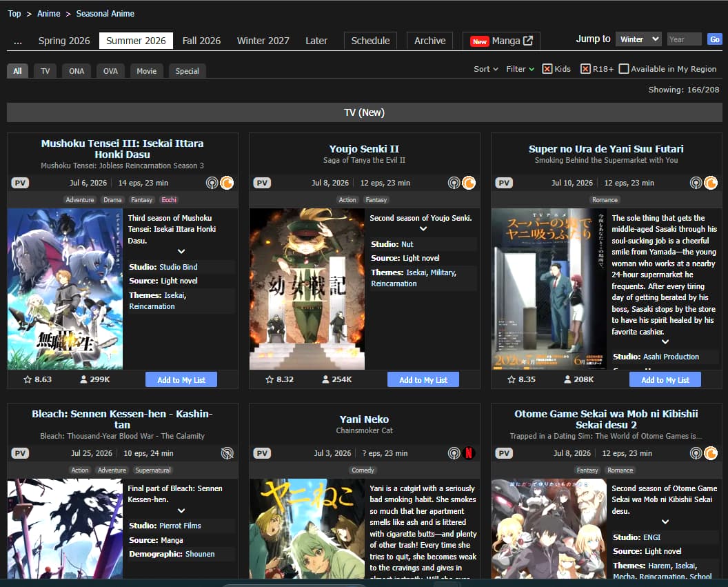Click broadcast icon on Mushoku Tensei III card

click(x=212, y=183)
